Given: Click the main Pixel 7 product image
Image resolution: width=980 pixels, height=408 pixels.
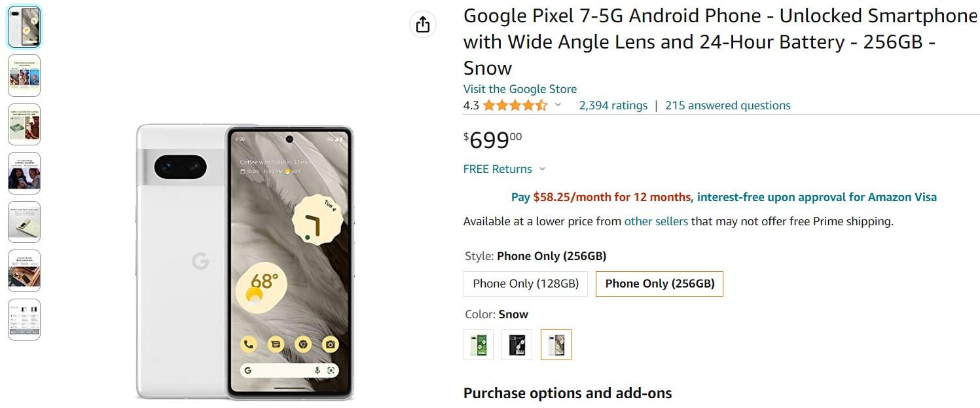Looking at the screenshot, I should [245, 262].
